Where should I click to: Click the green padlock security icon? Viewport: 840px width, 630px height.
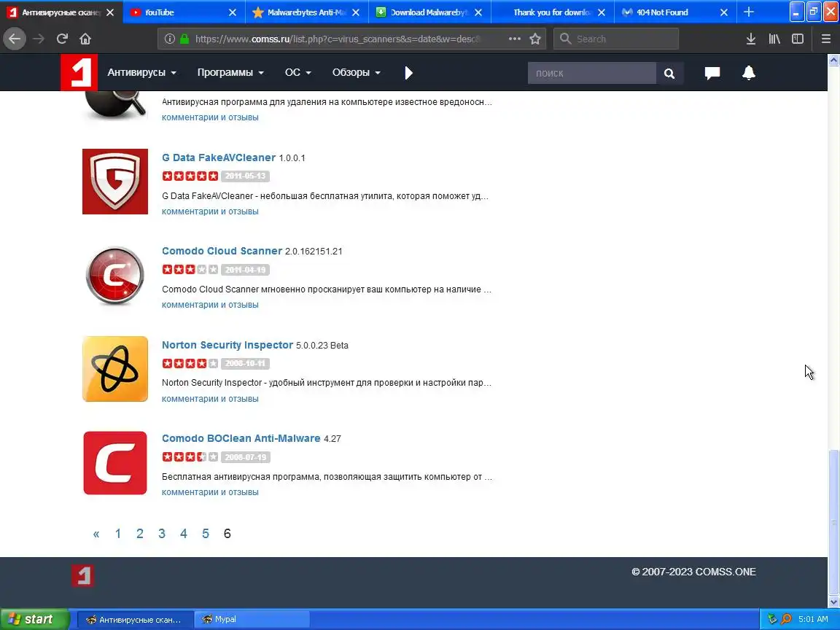[184, 39]
